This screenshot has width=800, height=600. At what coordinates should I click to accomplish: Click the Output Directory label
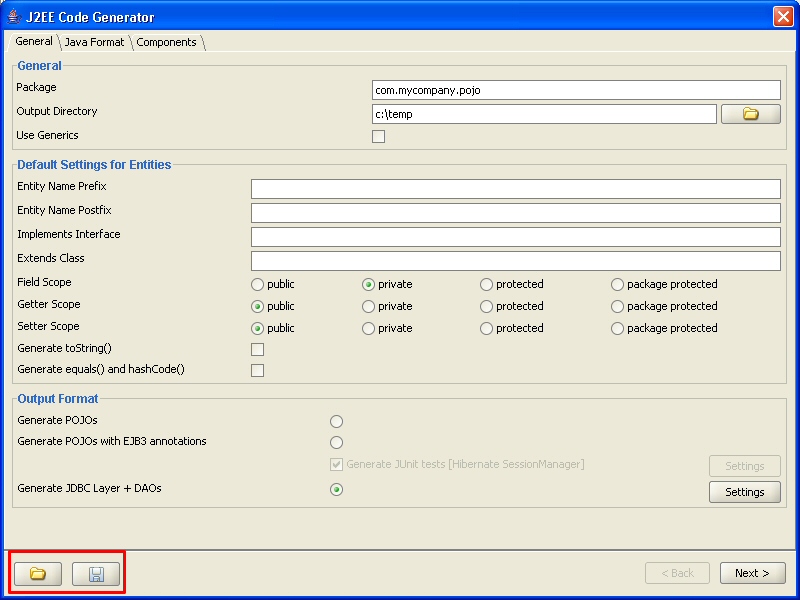click(57, 111)
